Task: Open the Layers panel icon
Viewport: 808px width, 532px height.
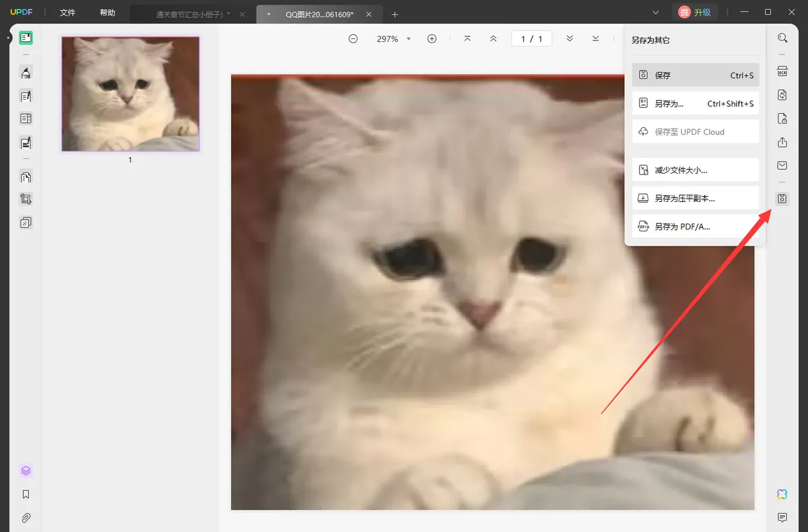Action: 26,471
